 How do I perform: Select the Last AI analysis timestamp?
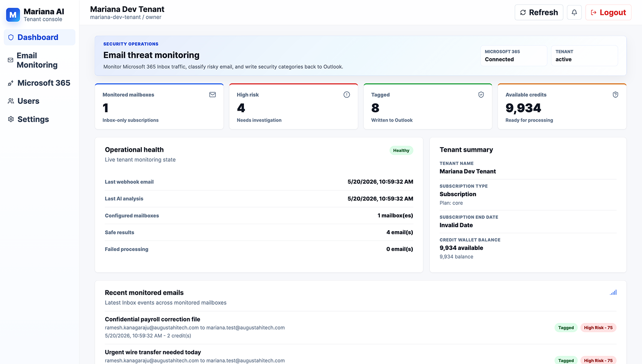click(x=380, y=199)
